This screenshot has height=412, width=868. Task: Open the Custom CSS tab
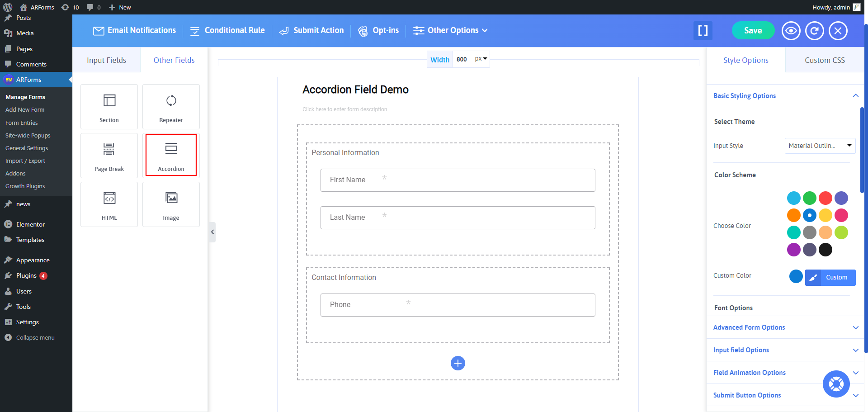coord(824,60)
